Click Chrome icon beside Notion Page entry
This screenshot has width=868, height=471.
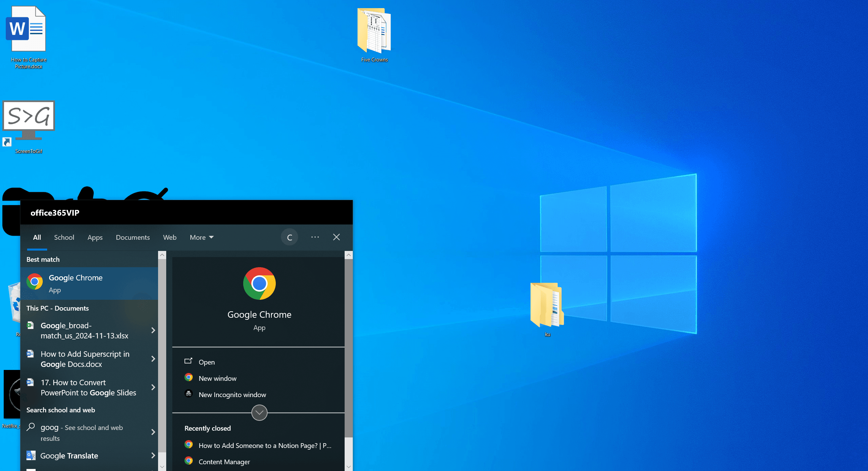(x=189, y=445)
